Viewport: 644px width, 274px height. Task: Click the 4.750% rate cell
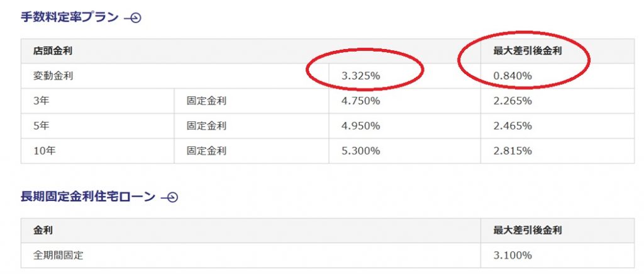pos(360,101)
